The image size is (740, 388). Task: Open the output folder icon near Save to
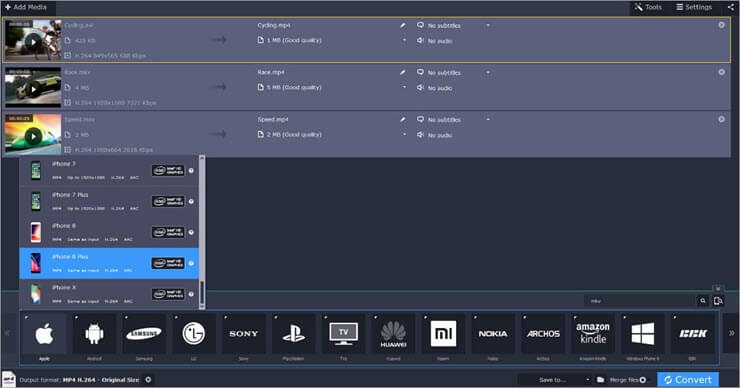pos(600,380)
